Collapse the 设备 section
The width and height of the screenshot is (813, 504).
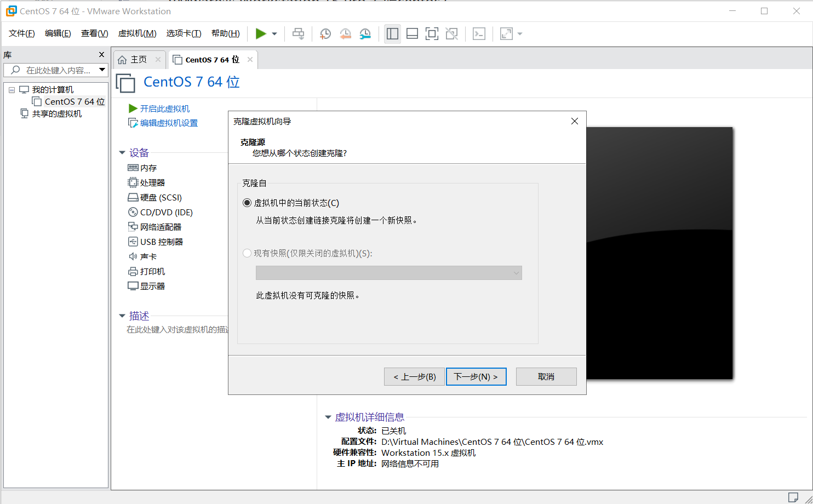(122, 153)
